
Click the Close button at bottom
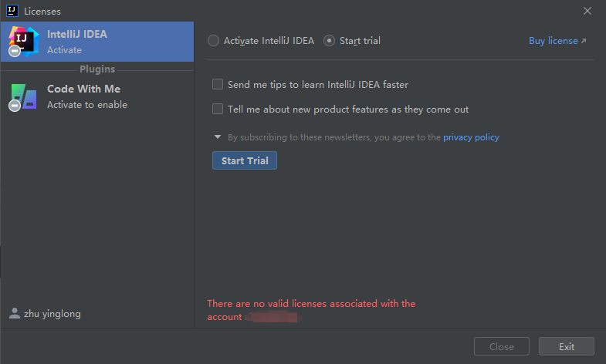pyautogui.click(x=502, y=346)
